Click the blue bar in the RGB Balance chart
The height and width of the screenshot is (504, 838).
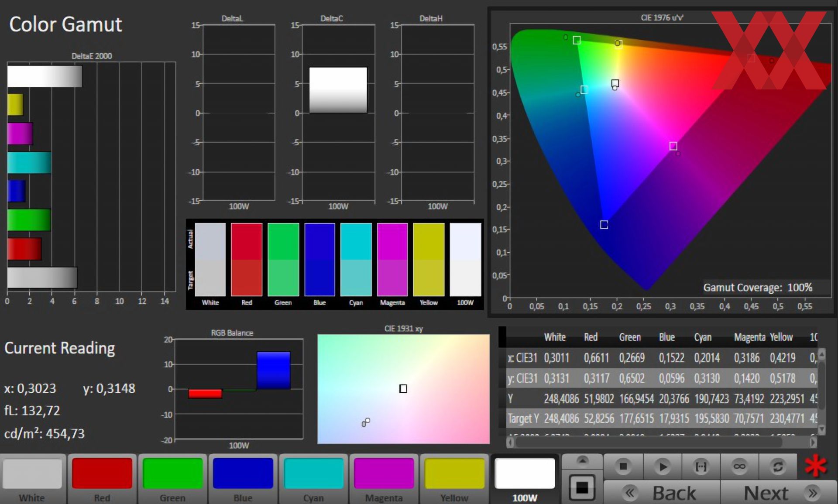click(x=274, y=370)
